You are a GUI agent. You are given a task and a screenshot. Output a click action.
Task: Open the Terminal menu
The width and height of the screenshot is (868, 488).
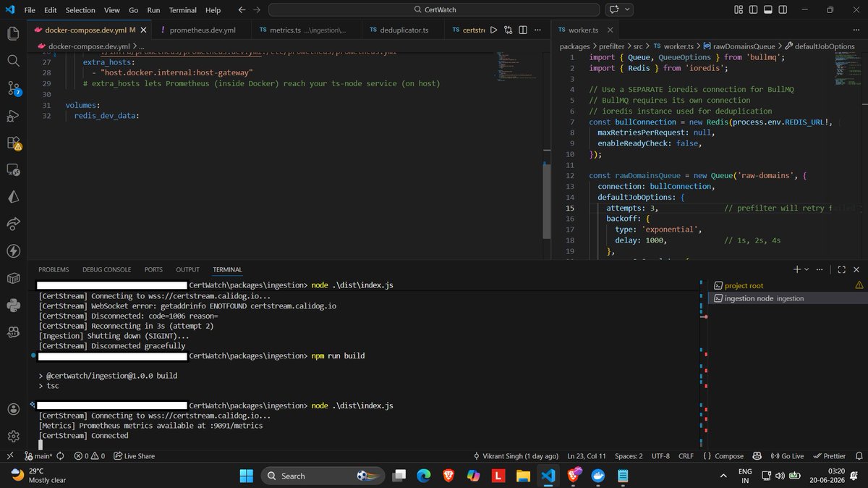point(183,10)
